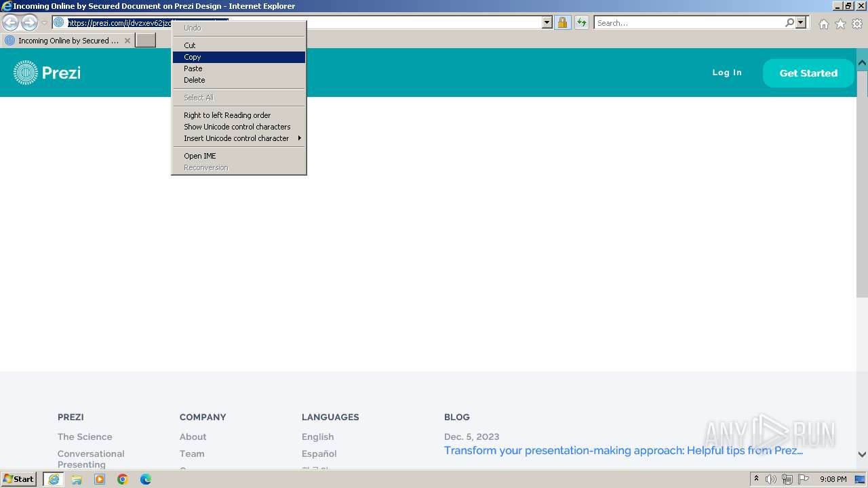Open Favorites star icon
Screen dimensions: 868x488
(x=840, y=24)
